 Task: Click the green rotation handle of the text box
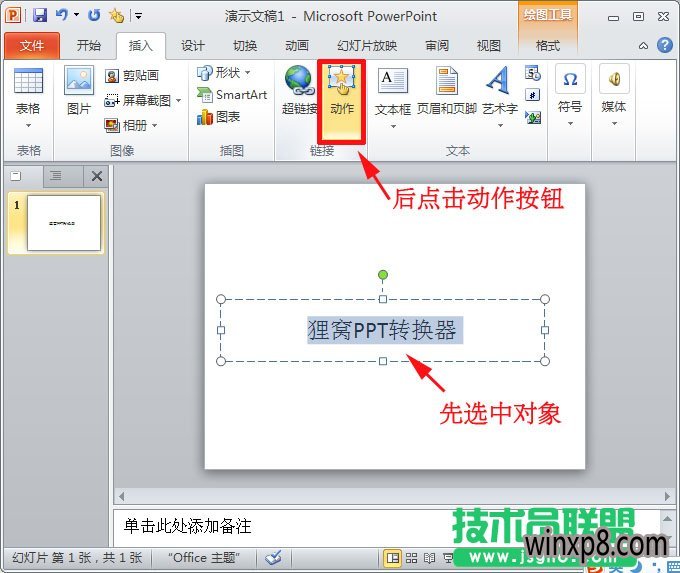point(382,275)
